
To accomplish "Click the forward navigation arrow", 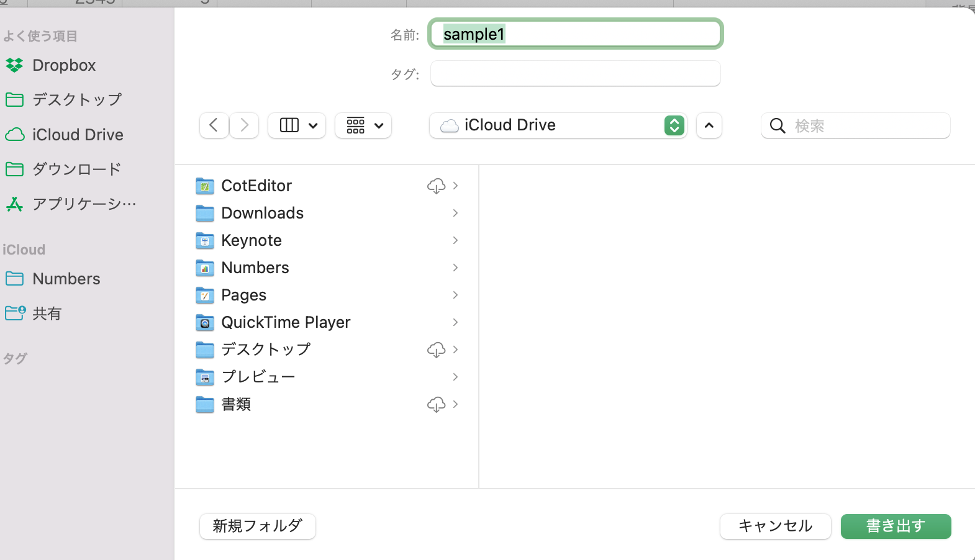I will (x=244, y=125).
